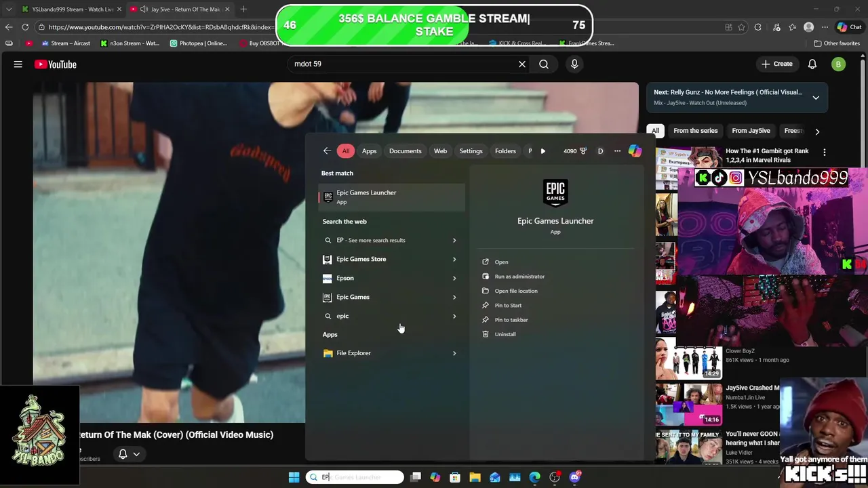The height and width of the screenshot is (488, 868).
Task: Open options for Marvel Rivals video
Action: [x=825, y=152]
